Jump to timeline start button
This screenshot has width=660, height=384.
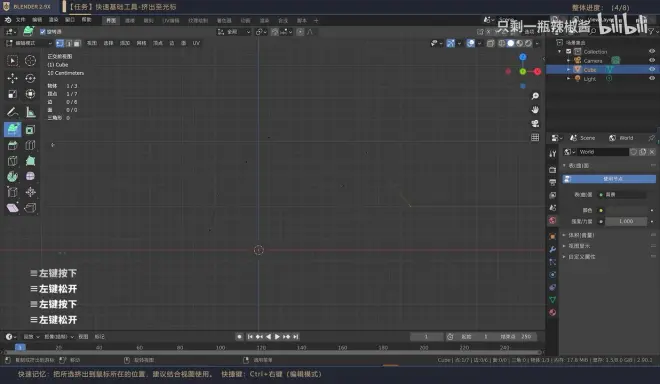(x=250, y=337)
